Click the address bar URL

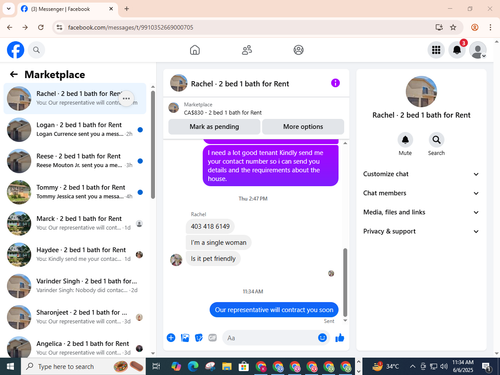130,27
